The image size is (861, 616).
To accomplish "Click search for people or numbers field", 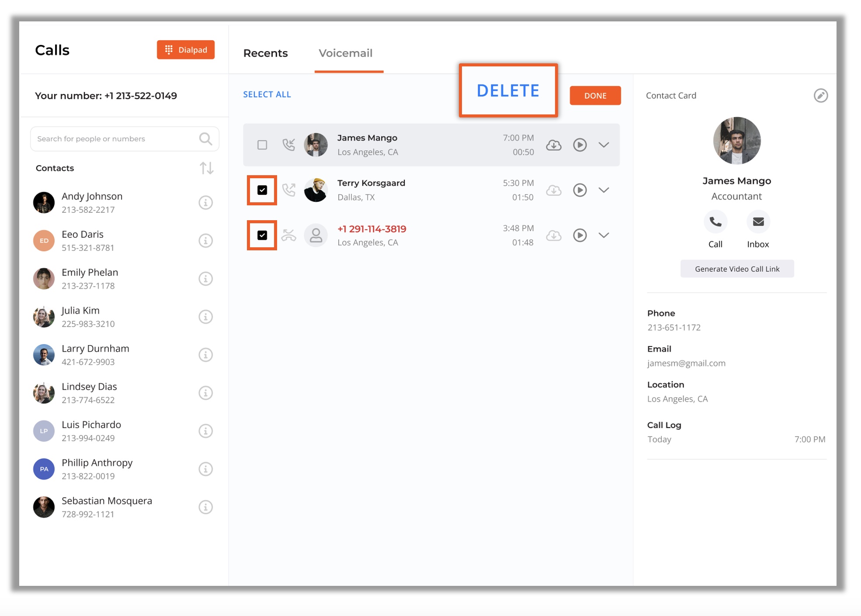I will (125, 139).
